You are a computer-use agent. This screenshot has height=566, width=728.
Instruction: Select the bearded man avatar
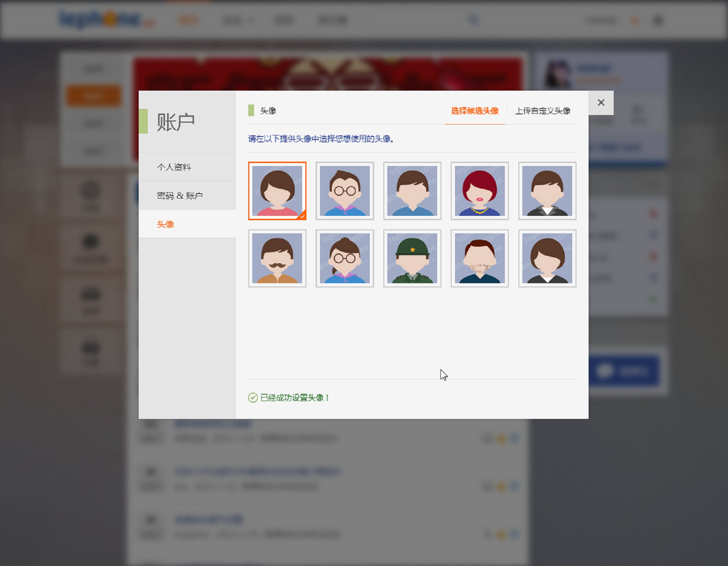coord(479,258)
